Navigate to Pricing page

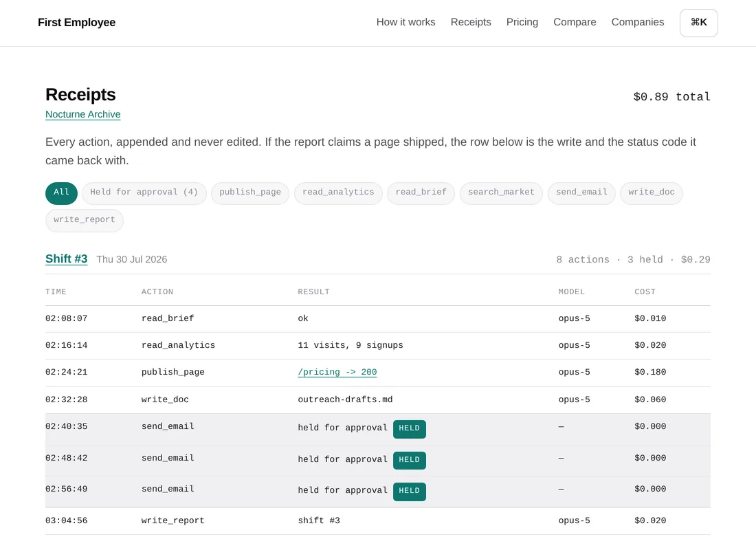tap(522, 22)
